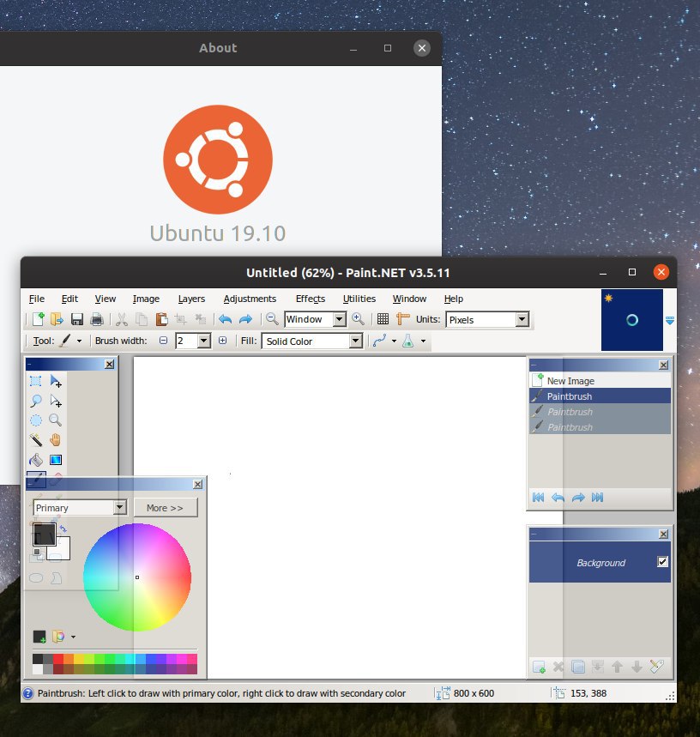
Task: Open the File menu
Action: [x=37, y=299]
